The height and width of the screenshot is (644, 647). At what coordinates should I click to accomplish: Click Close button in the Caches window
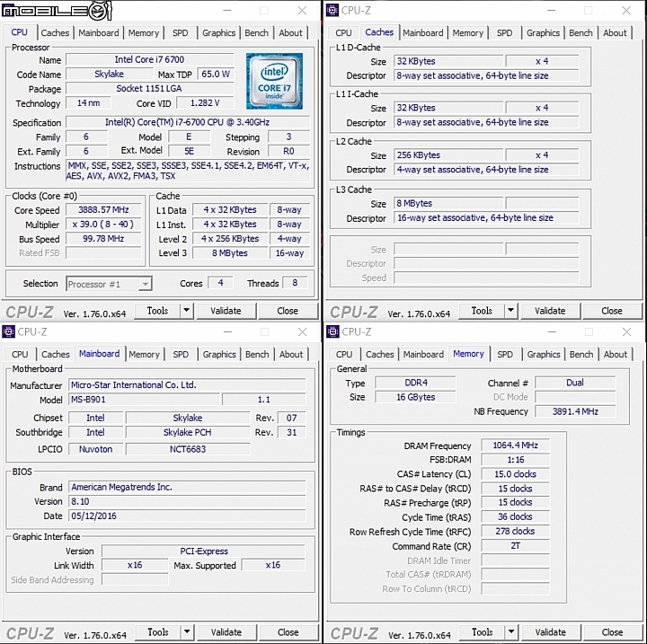click(x=612, y=311)
